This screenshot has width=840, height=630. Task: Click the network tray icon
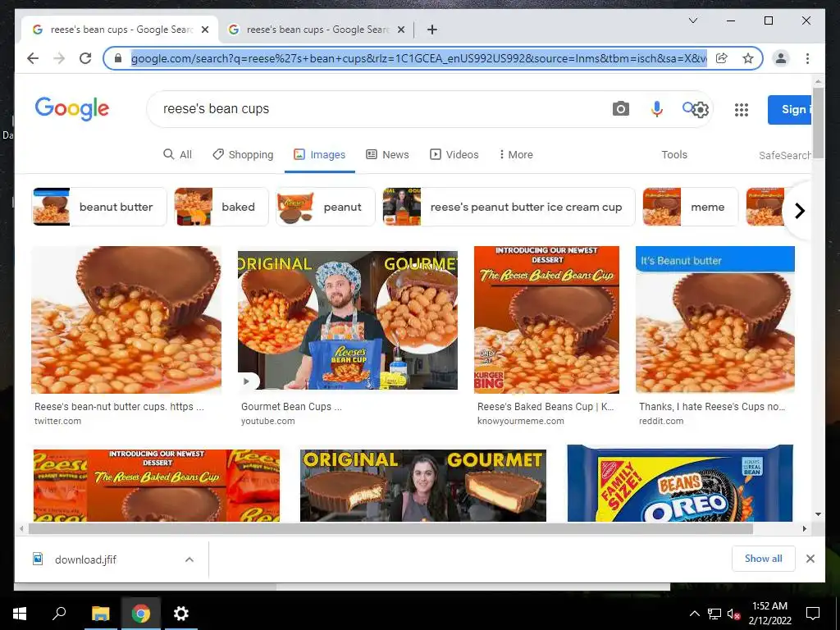click(714, 614)
